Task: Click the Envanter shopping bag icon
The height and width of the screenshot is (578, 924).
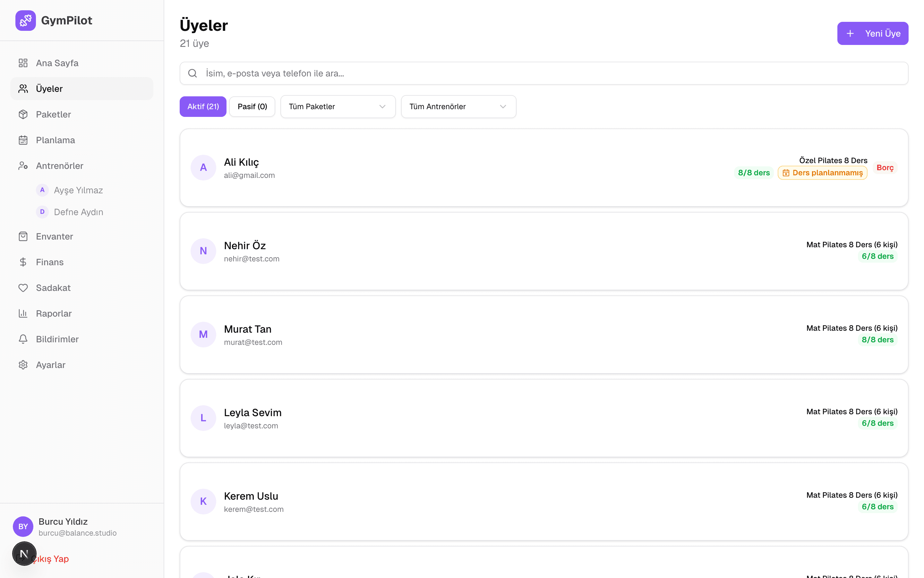Action: (x=23, y=236)
